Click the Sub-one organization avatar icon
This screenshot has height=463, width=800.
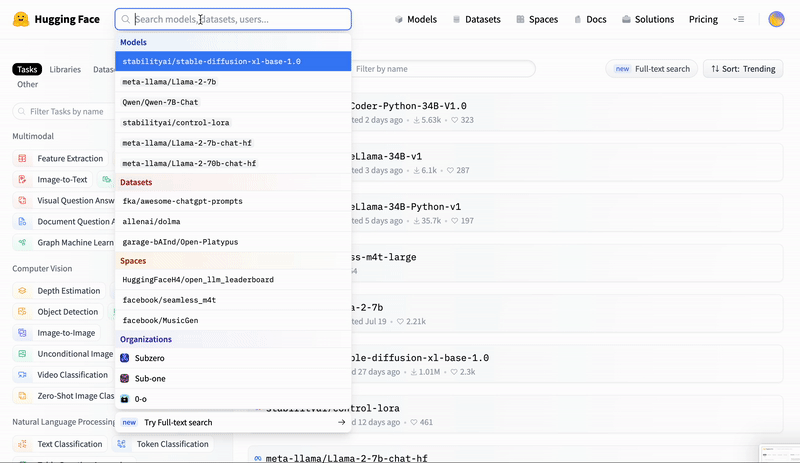125,378
